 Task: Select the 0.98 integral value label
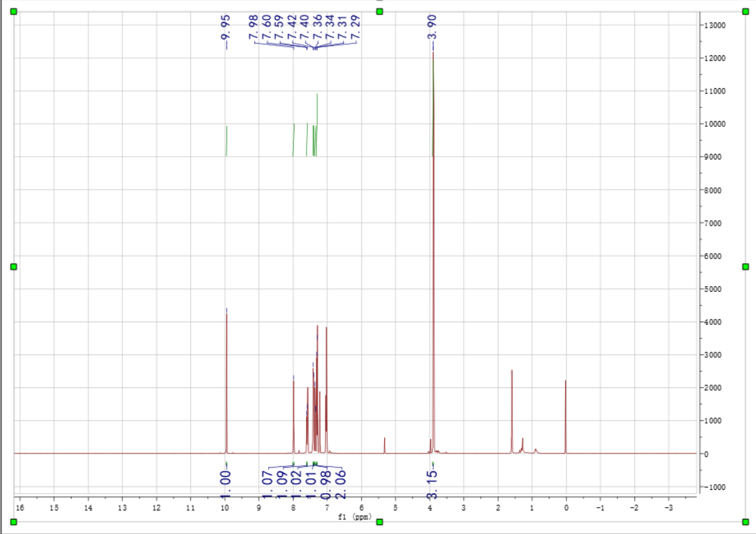326,484
